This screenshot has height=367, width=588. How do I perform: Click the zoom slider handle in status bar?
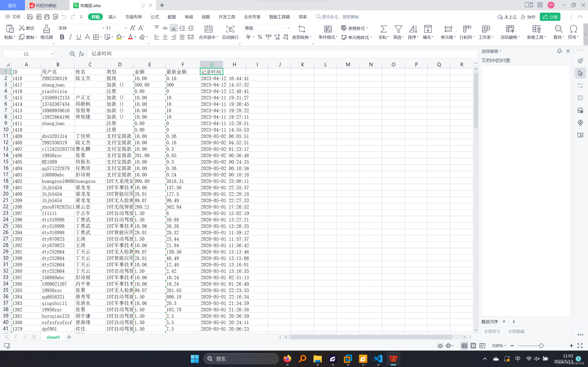(x=541, y=346)
